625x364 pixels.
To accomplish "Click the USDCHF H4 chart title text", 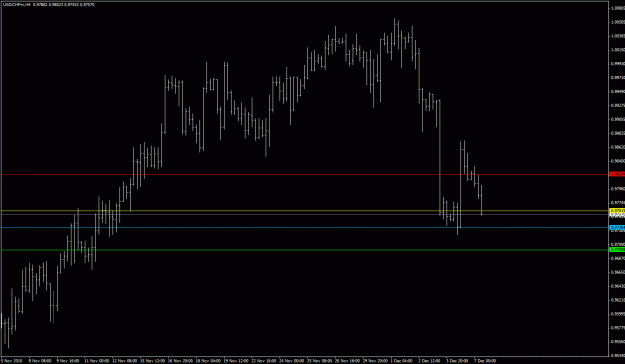I will coord(48,5).
